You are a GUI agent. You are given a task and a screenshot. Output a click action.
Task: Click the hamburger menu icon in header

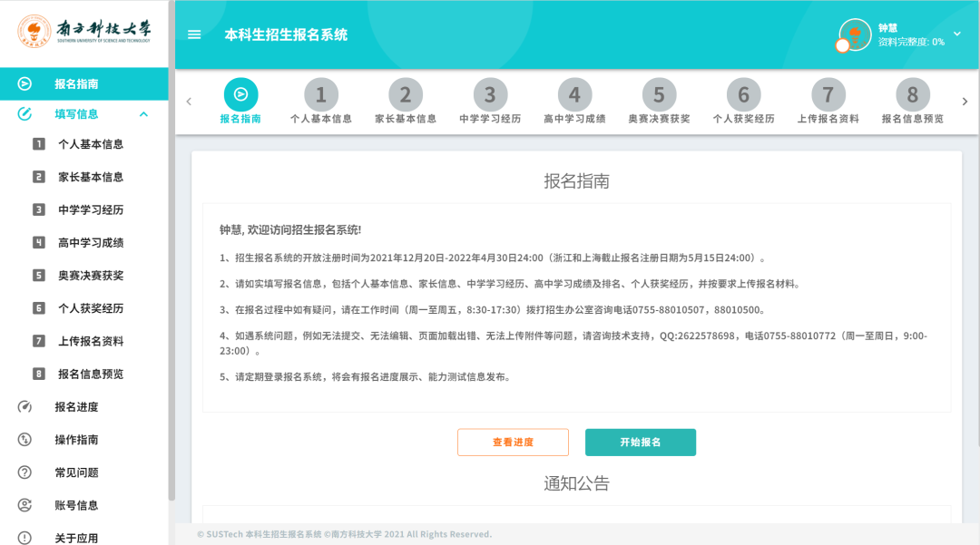coord(193,35)
